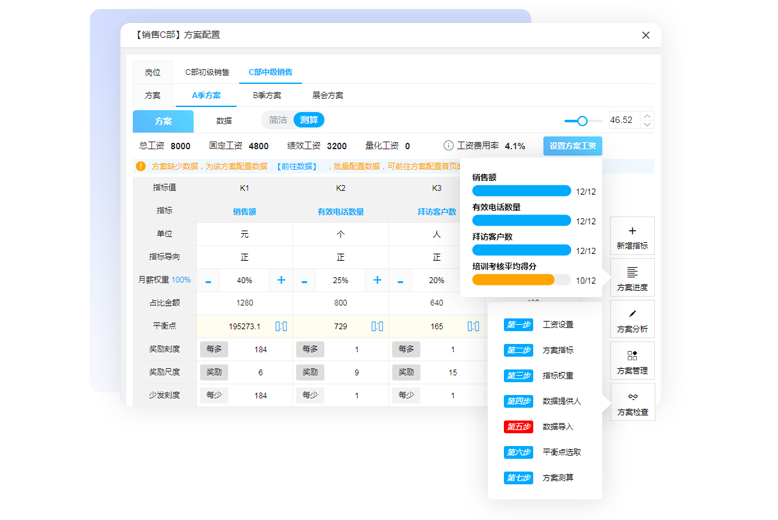Click 第三步 指标权重 step
Screen dimensions: 778x520
539,376
